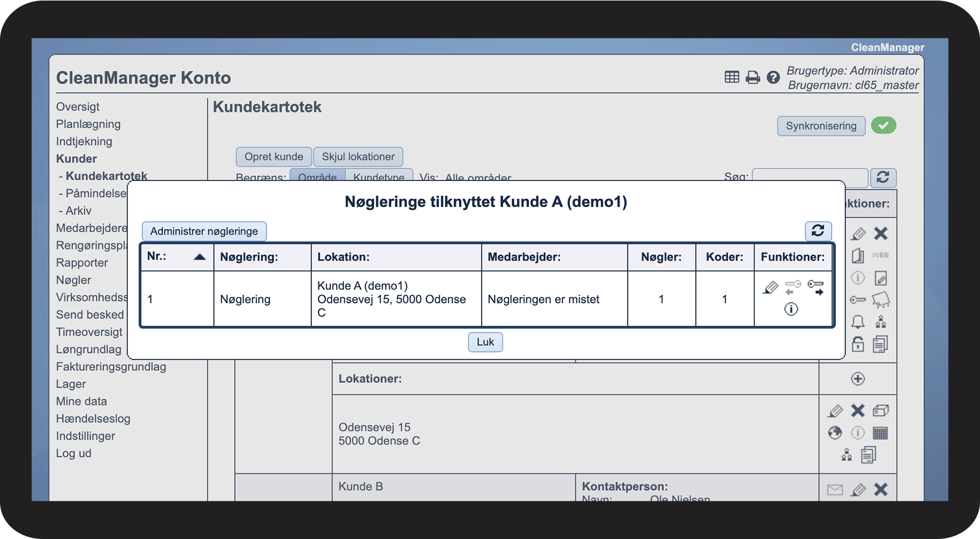Screen dimensions: 980x539
Task: Click the Søg search input field
Action: pos(809,178)
